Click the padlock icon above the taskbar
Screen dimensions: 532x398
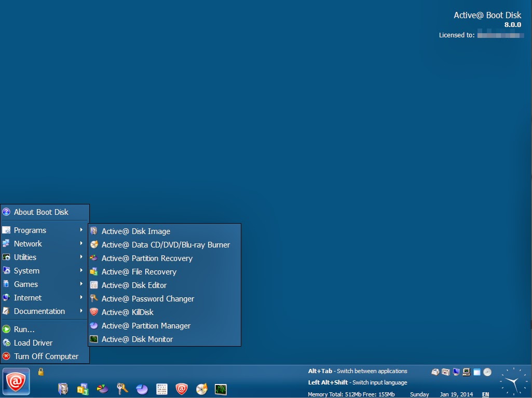[40, 372]
